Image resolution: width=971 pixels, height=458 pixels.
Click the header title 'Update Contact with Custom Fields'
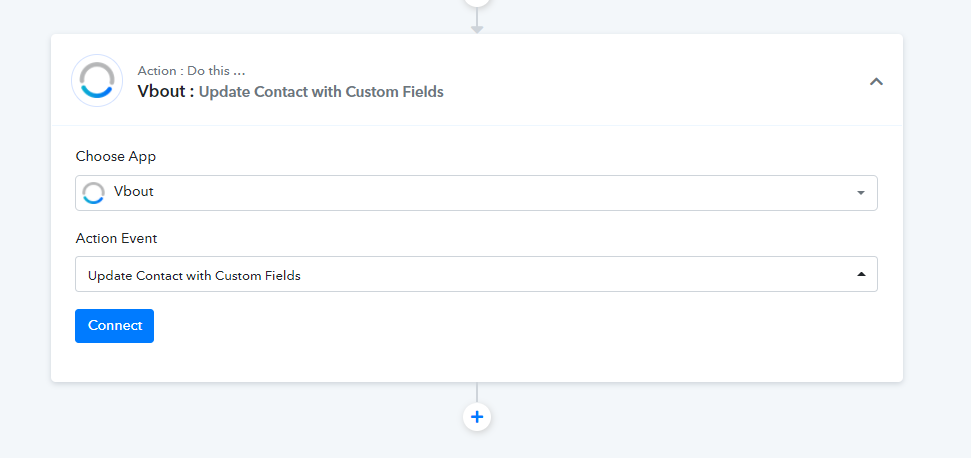point(321,92)
